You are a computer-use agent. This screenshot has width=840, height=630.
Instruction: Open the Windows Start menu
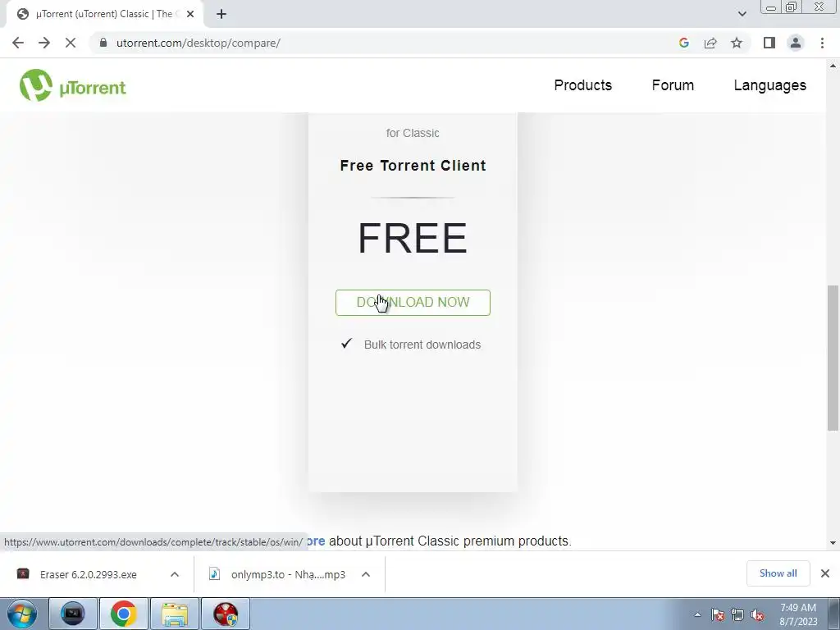[x=21, y=614]
